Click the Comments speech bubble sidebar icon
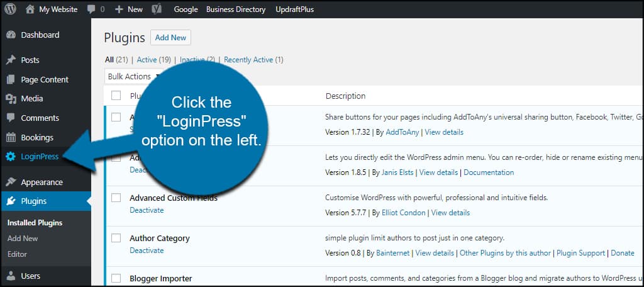644x287 pixels. coord(11,118)
